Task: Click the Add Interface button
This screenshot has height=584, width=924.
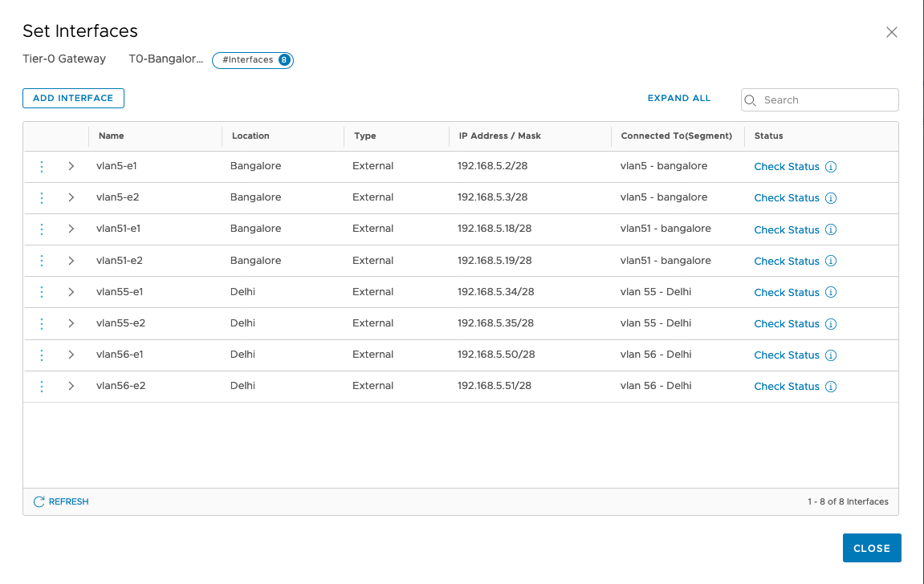Action: (73, 98)
